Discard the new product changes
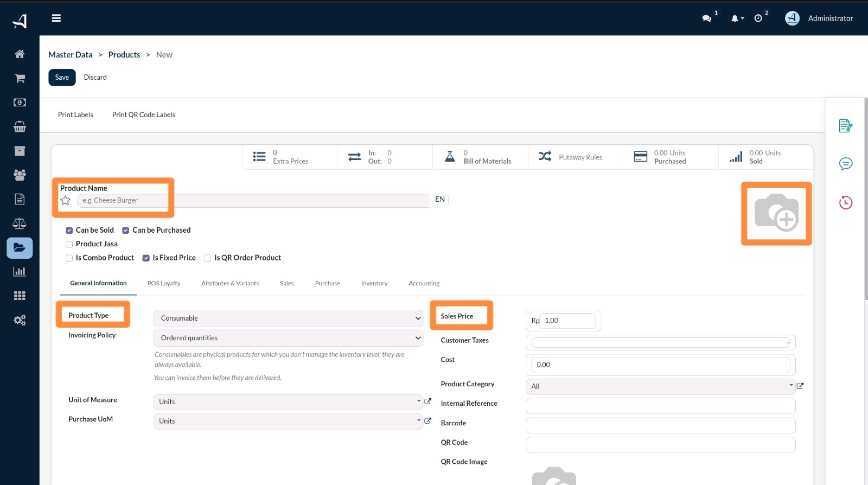 point(95,78)
